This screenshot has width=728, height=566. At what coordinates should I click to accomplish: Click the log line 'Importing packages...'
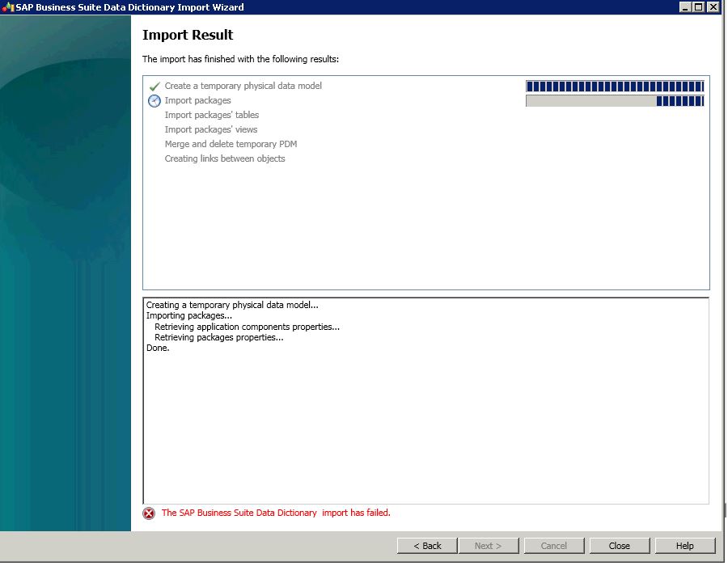189,315
